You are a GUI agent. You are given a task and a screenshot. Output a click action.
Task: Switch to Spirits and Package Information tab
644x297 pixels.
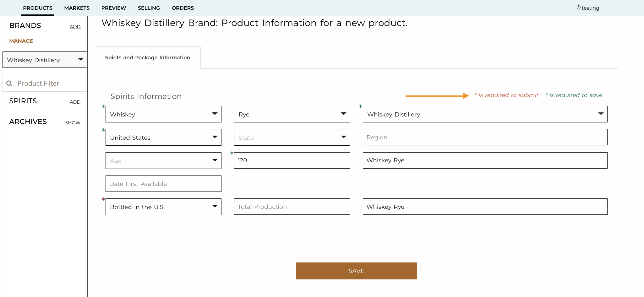pyautogui.click(x=148, y=57)
